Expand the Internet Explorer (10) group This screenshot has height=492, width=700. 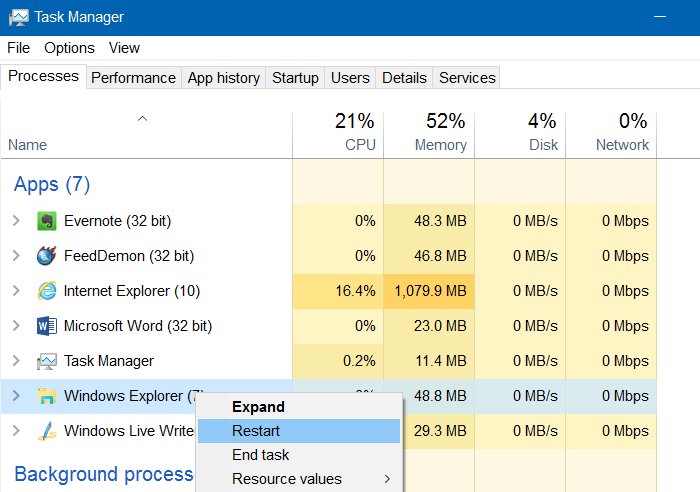[x=17, y=291]
